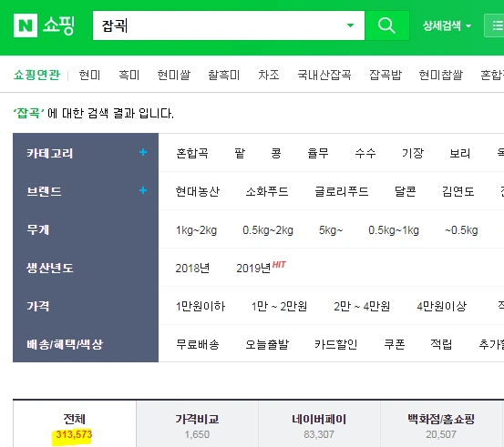Select weight filter 0.5kg~2kg
504x447 pixels.
268,230
